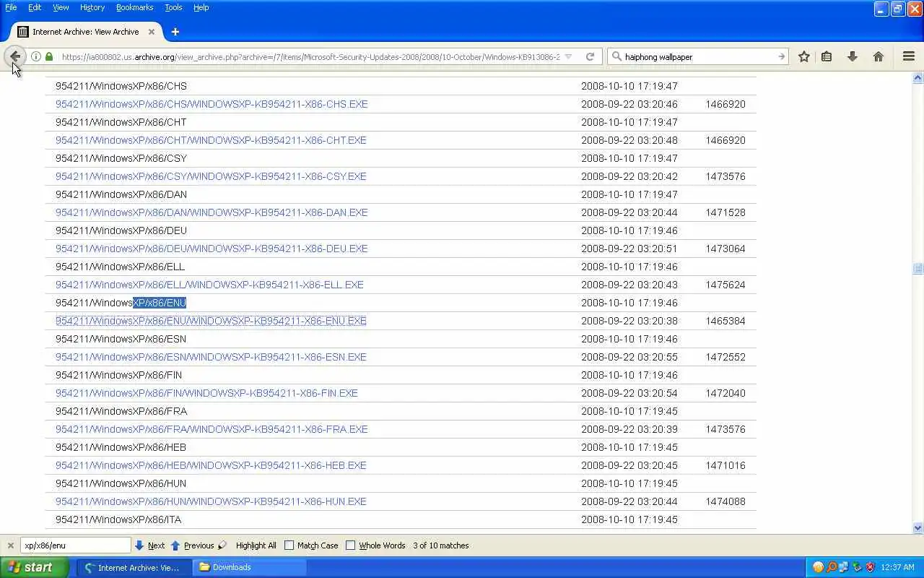
Task: Open the WINDOWSXP-KB954211-X86-ESN.EXE link
Action: click(x=211, y=357)
